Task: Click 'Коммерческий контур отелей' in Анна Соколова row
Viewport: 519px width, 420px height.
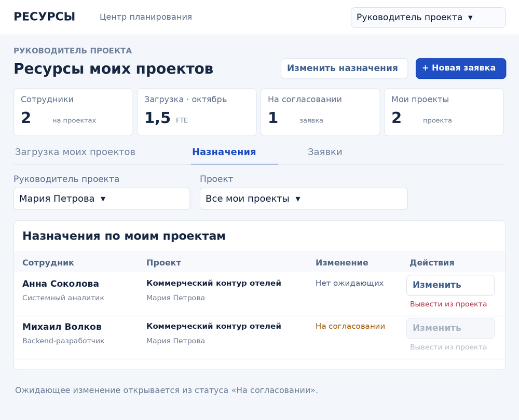Action: (214, 283)
